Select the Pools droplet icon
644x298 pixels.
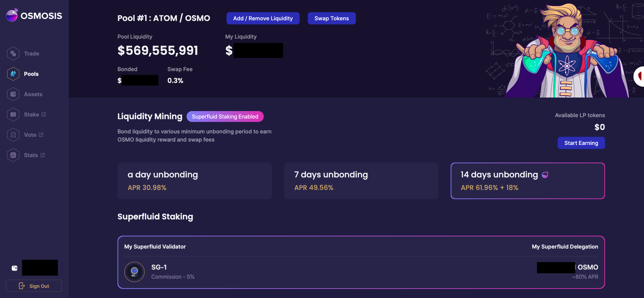click(x=13, y=74)
